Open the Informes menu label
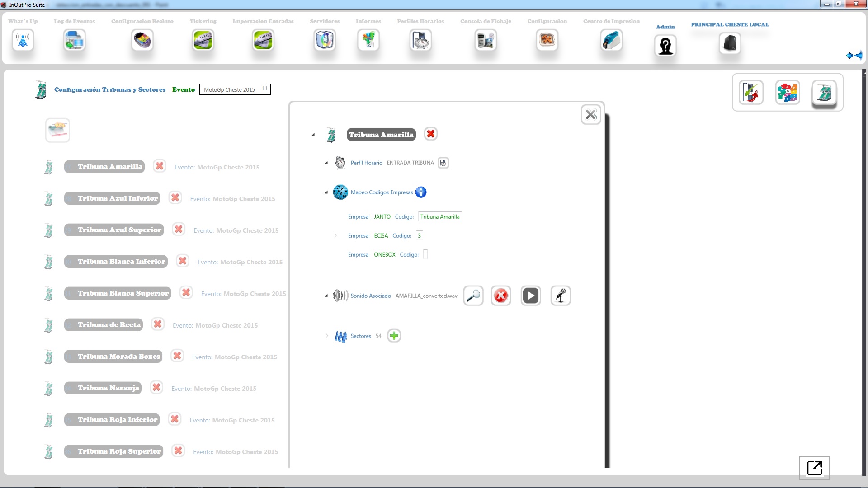This screenshot has height=488, width=868. (368, 21)
